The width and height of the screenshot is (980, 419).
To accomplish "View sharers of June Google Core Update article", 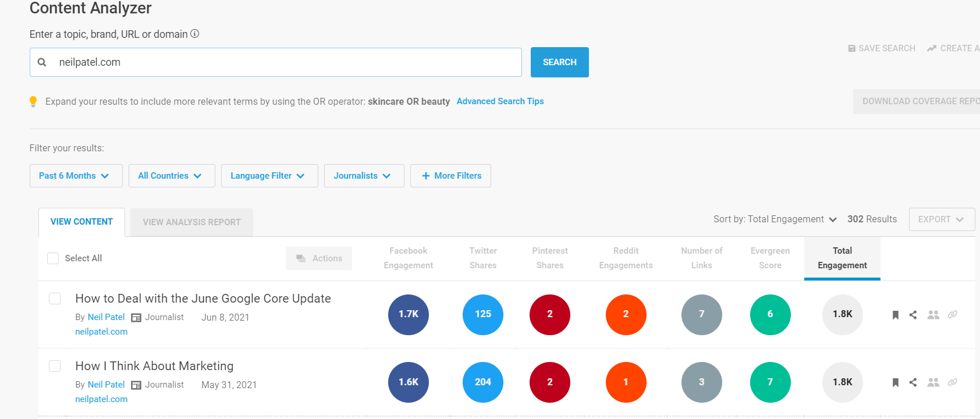I will pos(933,315).
